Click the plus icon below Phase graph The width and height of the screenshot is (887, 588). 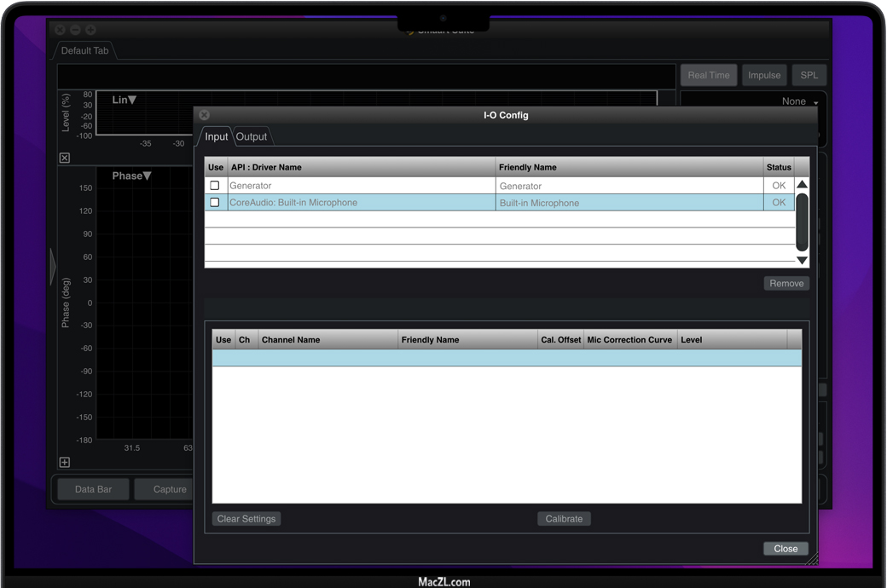point(65,462)
